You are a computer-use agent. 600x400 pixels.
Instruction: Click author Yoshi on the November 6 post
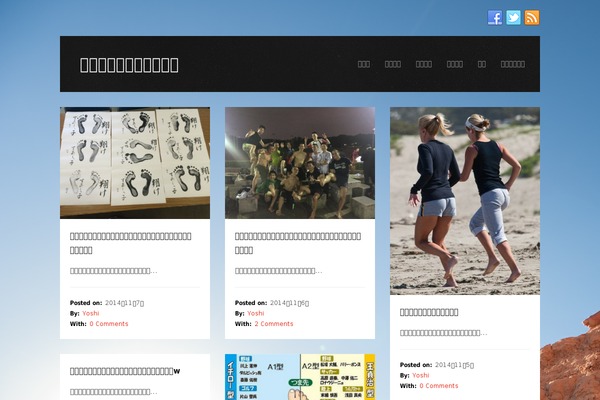click(x=256, y=313)
